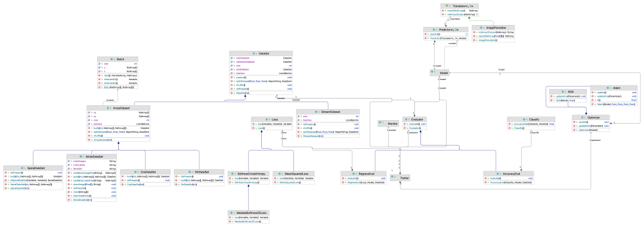Screen dimensions: 644x227
Task: Select downloadMnist() method in MnistDataSet
Action: pos(92,196)
